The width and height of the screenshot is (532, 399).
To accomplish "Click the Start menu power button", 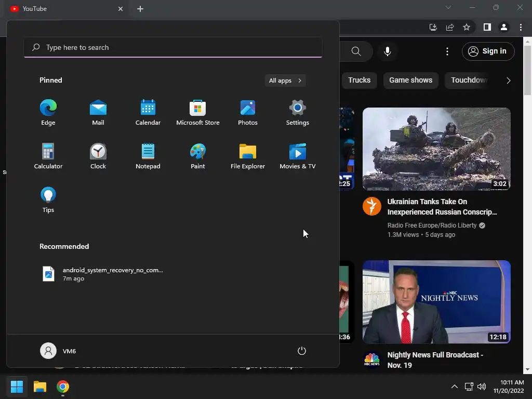I will (x=302, y=351).
